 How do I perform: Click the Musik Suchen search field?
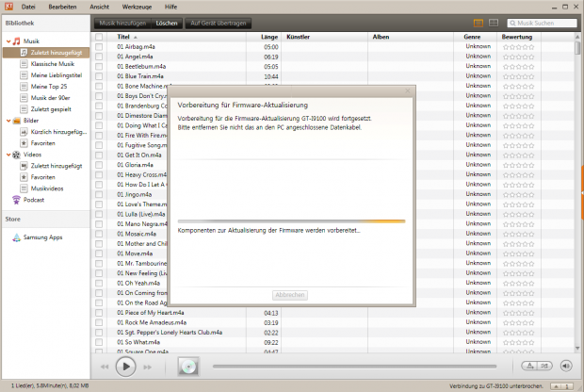(542, 22)
